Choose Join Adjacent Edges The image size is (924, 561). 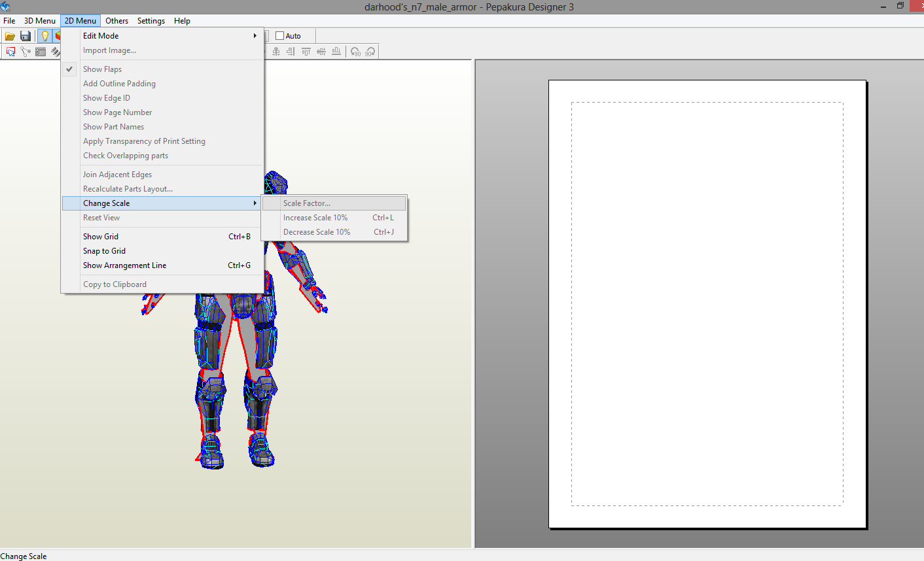point(162,175)
